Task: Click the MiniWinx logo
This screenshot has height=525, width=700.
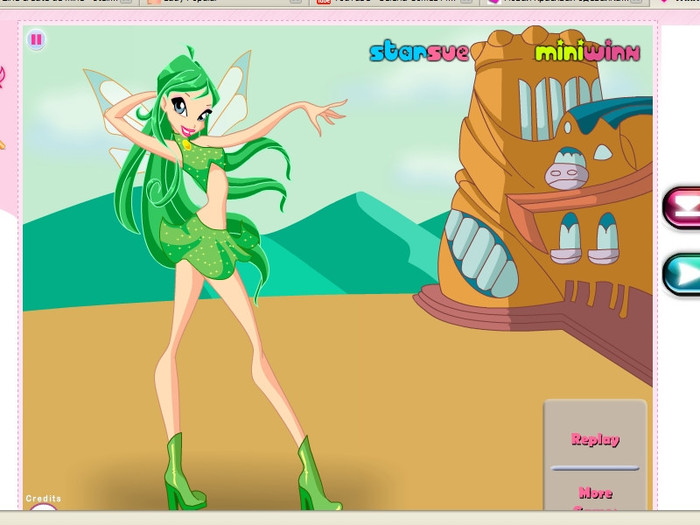Action: (x=587, y=52)
